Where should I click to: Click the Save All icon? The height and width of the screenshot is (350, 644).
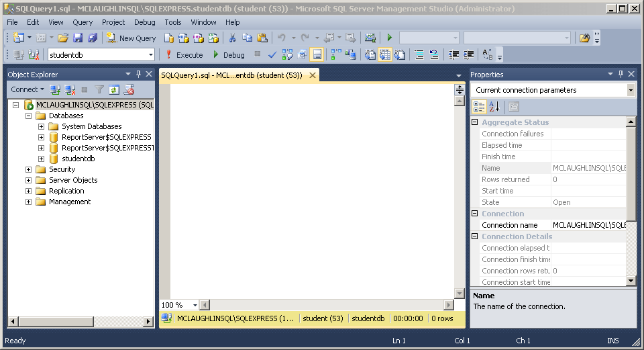pyautogui.click(x=93, y=38)
